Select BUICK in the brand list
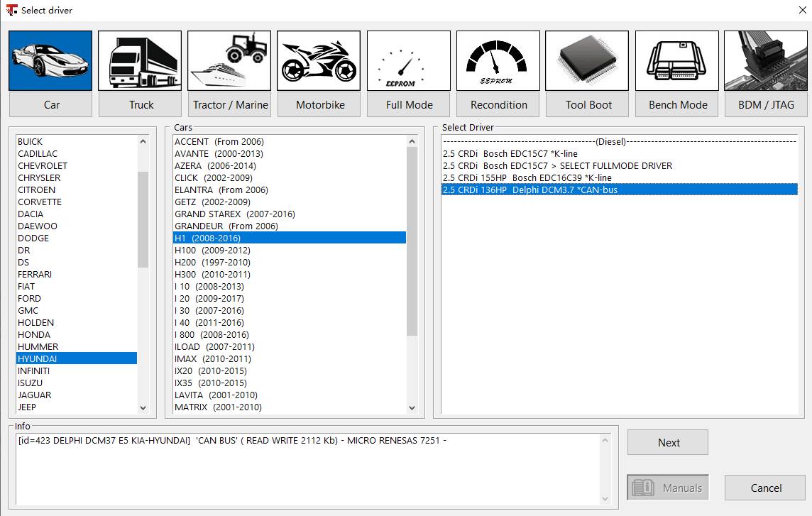This screenshot has height=516, width=812. pos(77,141)
